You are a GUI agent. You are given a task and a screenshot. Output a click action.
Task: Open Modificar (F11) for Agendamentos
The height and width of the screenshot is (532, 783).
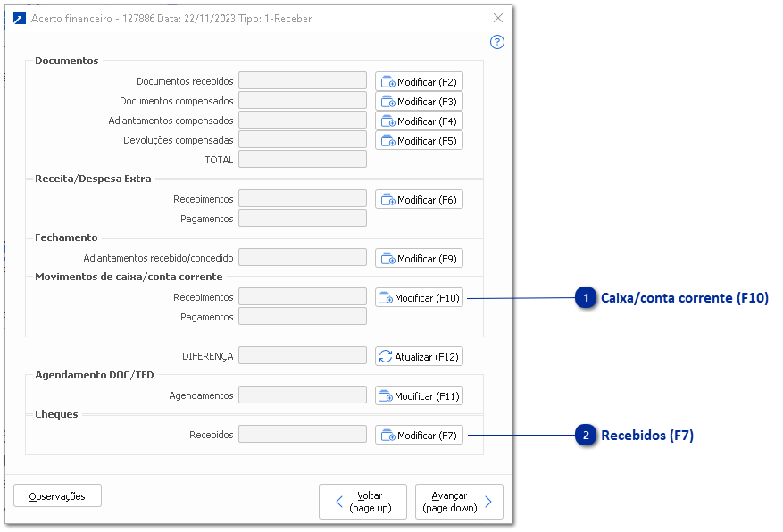point(419,396)
